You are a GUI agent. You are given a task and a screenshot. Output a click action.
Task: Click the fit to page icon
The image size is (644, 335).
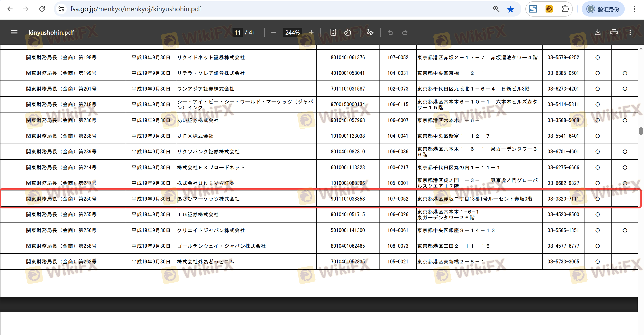point(333,32)
